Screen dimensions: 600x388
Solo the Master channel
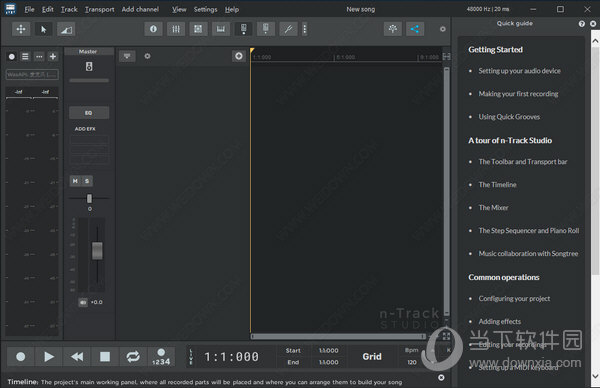point(87,181)
